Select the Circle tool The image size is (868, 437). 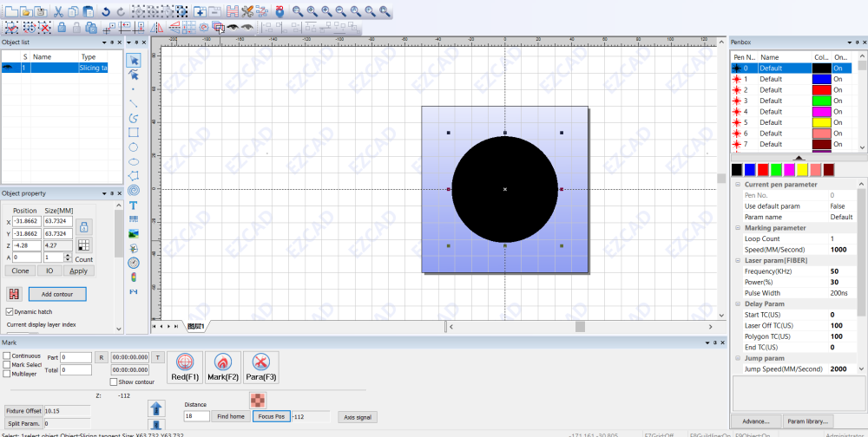coord(134,147)
